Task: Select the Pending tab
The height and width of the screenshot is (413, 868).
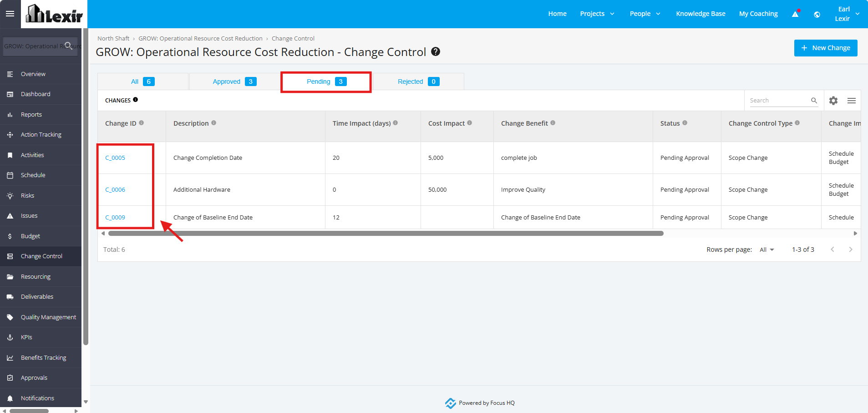Action: point(326,82)
